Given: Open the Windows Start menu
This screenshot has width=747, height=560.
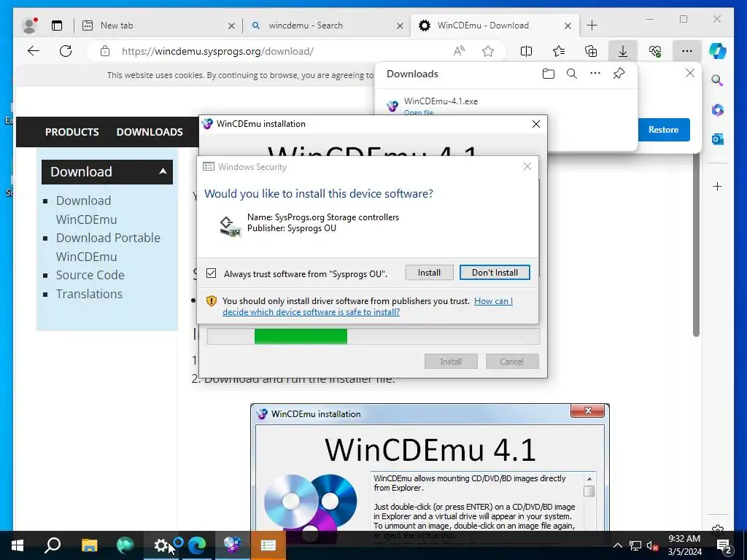Looking at the screenshot, I should [18, 545].
